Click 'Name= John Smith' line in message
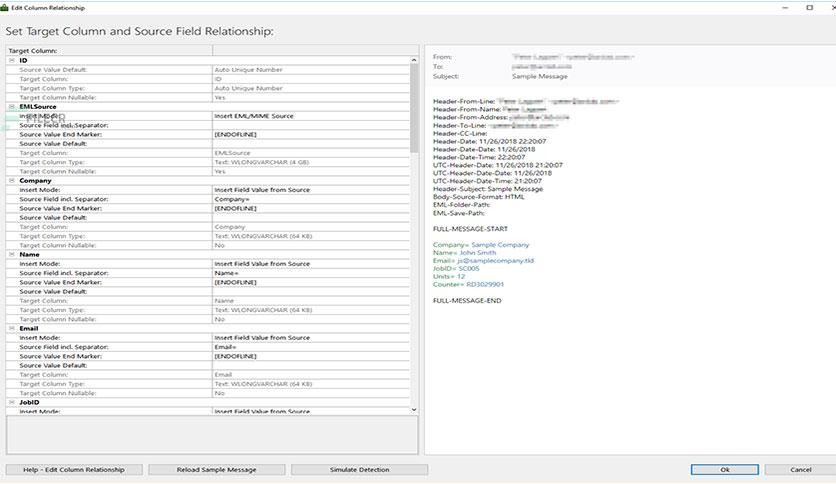Screen dimensions: 836x484 coord(464,253)
